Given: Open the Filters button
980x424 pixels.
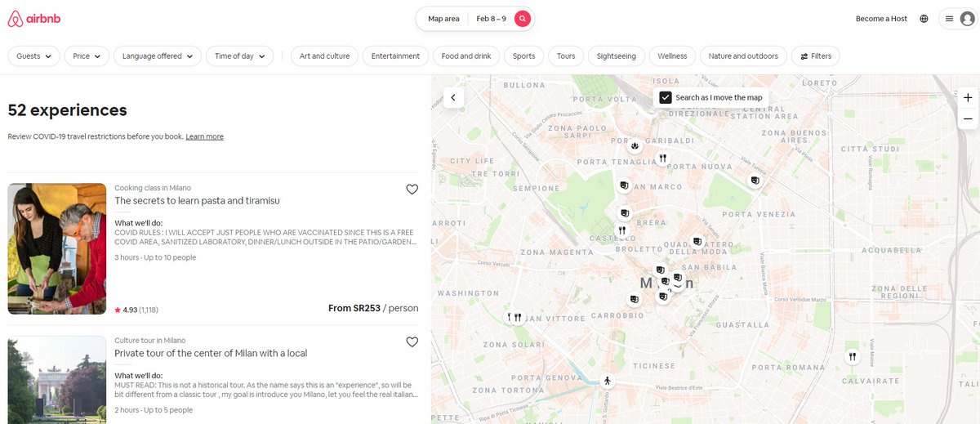Looking at the screenshot, I should pyautogui.click(x=816, y=56).
